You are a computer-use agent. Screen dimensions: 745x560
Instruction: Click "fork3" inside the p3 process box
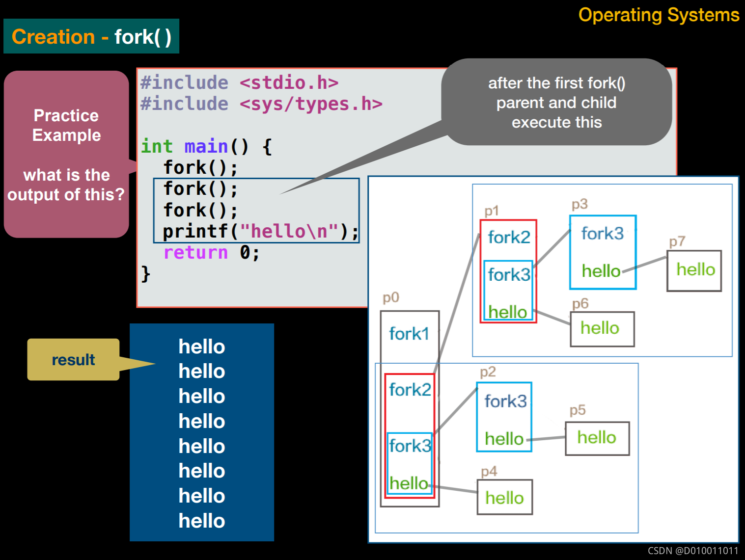(603, 233)
